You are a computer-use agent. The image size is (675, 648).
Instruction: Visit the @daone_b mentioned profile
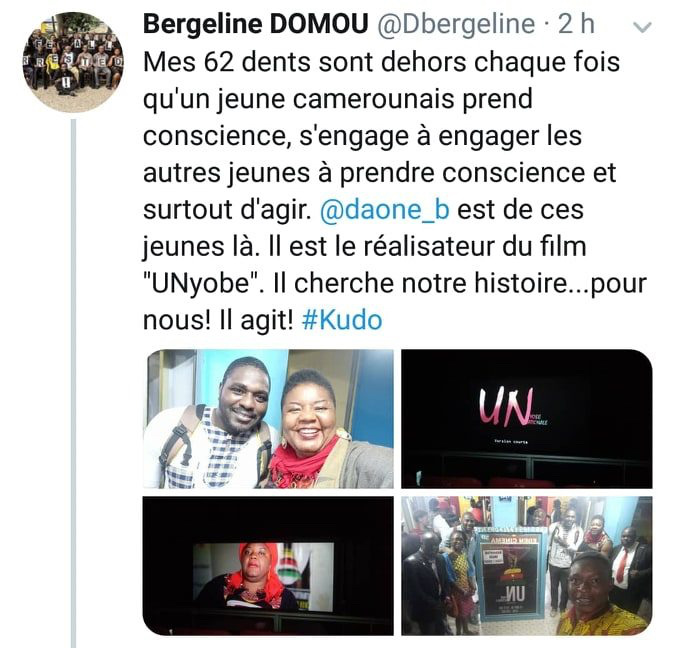[385, 210]
